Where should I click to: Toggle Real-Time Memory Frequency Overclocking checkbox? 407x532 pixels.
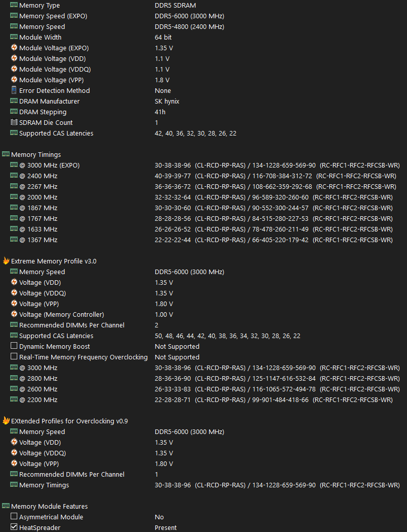click(14, 357)
